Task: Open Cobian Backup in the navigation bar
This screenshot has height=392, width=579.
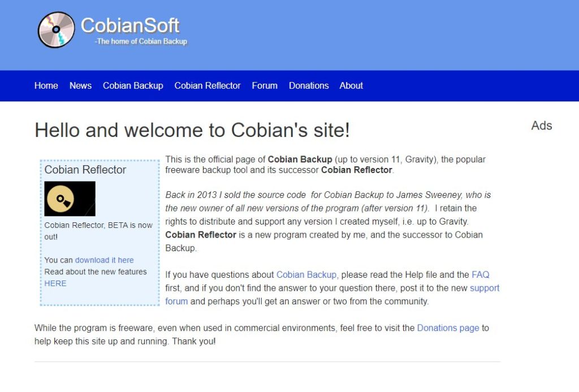Action: coord(133,86)
